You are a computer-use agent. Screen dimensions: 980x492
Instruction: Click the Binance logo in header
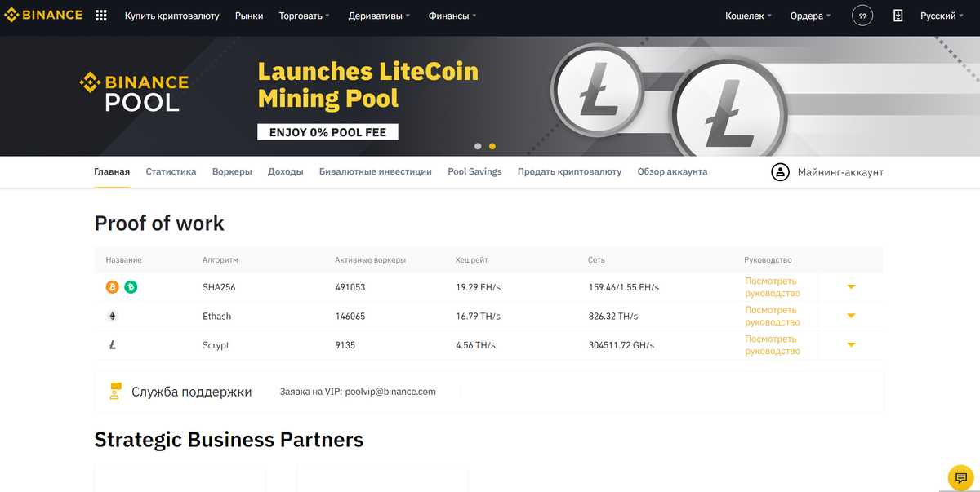coord(43,15)
